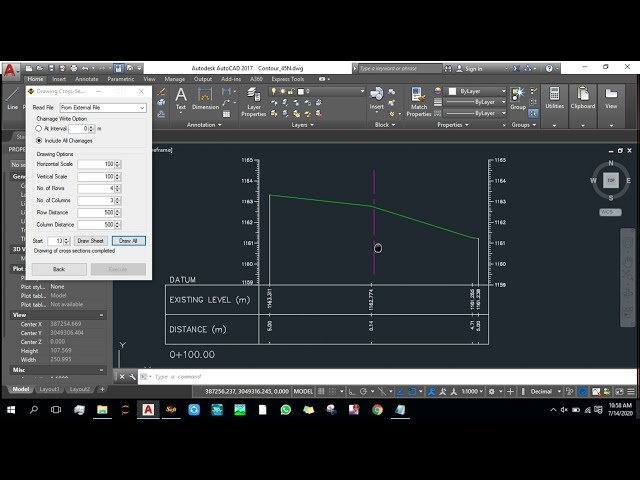Switch to the Layout1 tab

pos(50,388)
